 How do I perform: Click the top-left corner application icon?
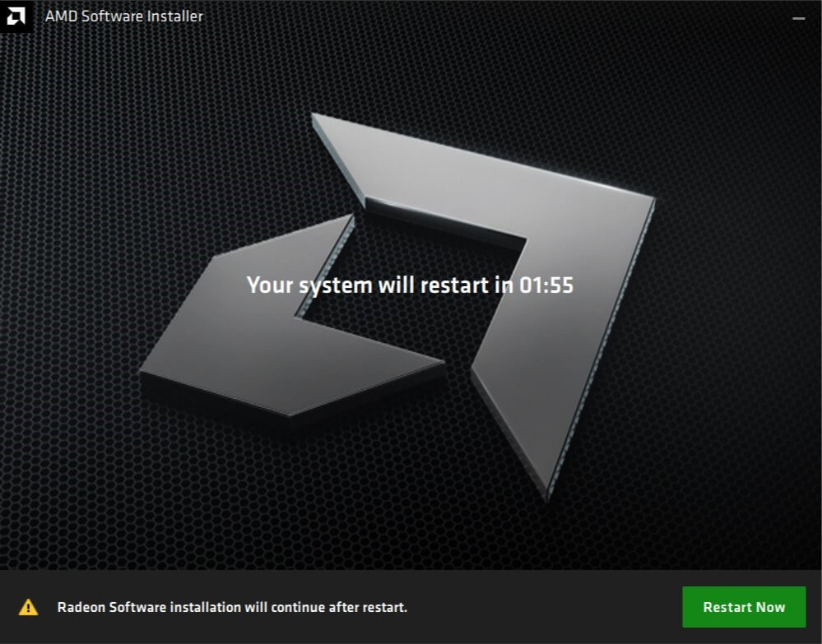pyautogui.click(x=17, y=15)
